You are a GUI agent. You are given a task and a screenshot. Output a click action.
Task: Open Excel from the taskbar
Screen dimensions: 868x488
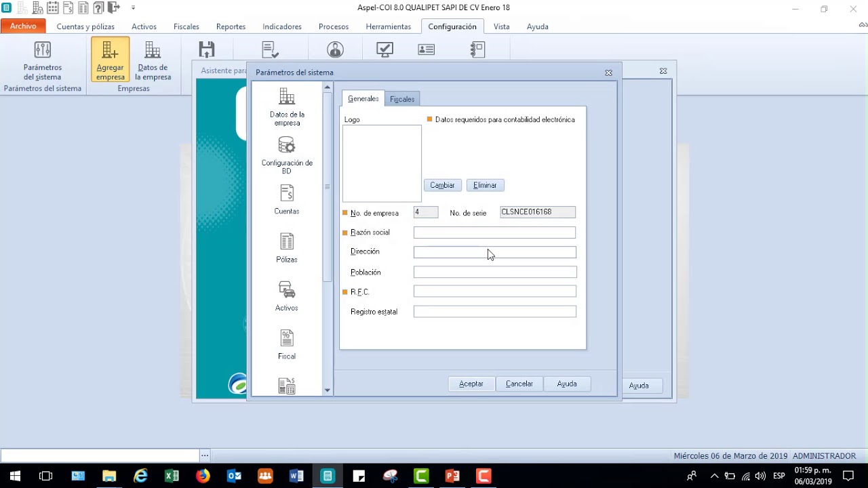point(172,476)
